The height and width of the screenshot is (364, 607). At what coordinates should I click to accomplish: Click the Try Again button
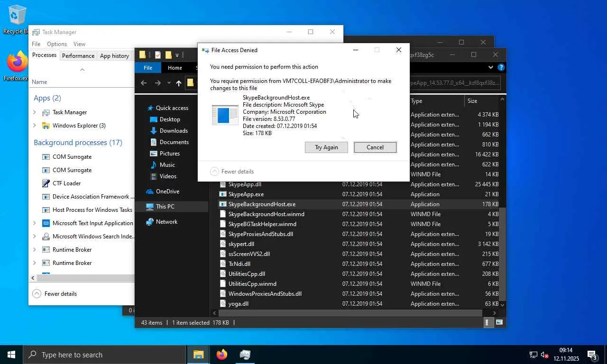[x=326, y=147]
